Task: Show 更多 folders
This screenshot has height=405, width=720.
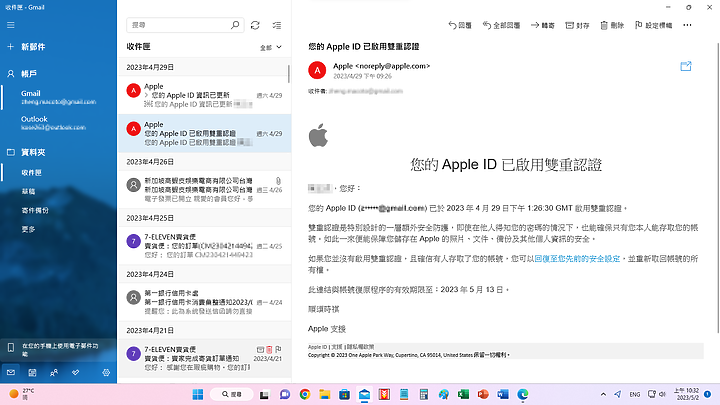Action: [28, 229]
